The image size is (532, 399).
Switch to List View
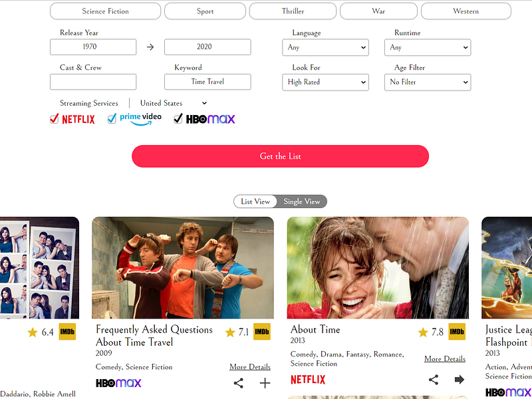pos(255,201)
